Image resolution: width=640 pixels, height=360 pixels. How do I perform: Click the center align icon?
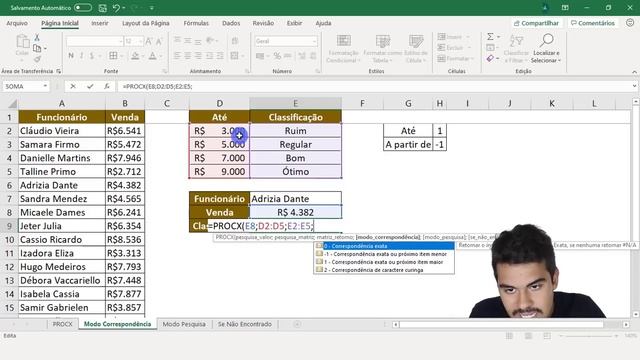[x=188, y=56]
